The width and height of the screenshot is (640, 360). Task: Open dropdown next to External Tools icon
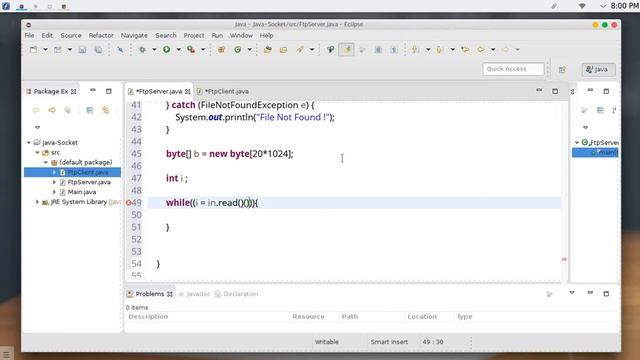tap(203, 49)
